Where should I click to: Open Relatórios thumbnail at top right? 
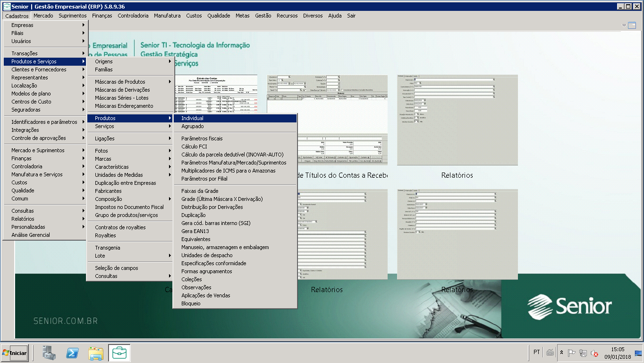pyautogui.click(x=457, y=120)
